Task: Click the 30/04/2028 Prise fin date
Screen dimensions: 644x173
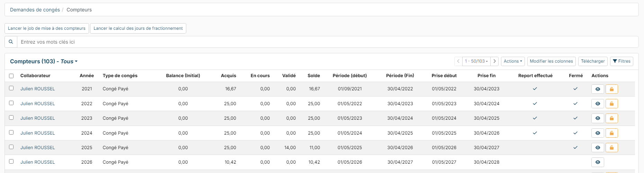Action: tap(486, 162)
